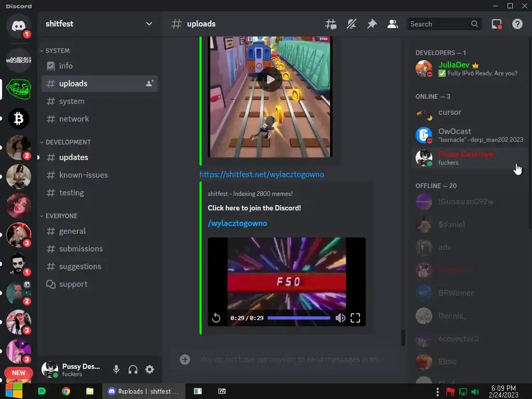
Task: Select offline member Elmo
Action: click(469, 362)
